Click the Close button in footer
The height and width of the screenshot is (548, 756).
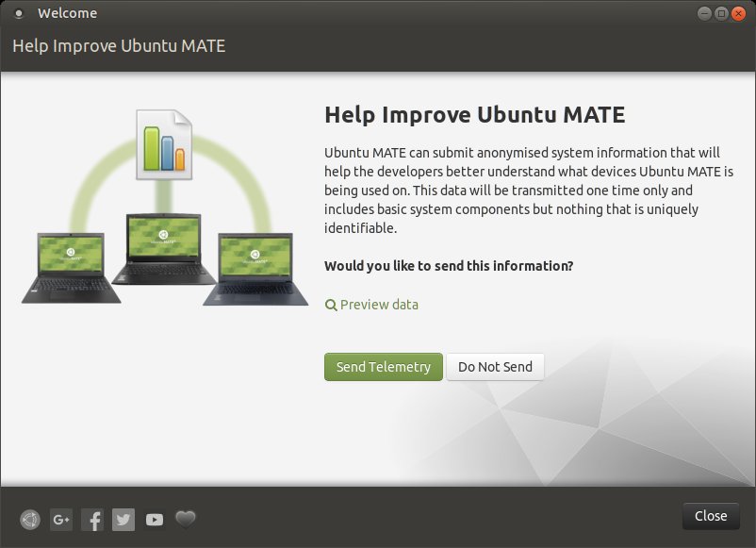click(711, 516)
